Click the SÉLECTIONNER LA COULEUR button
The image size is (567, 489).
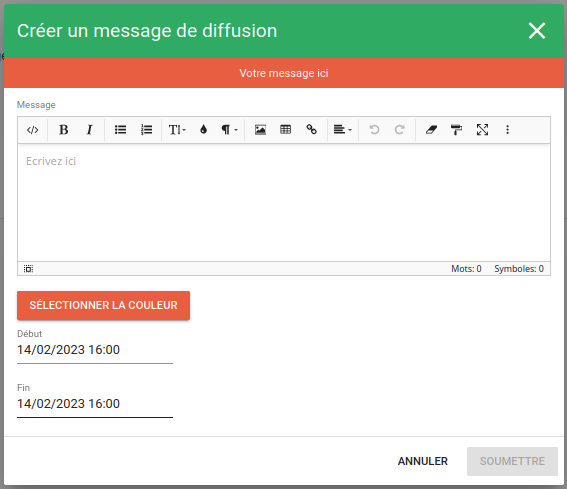tap(103, 305)
